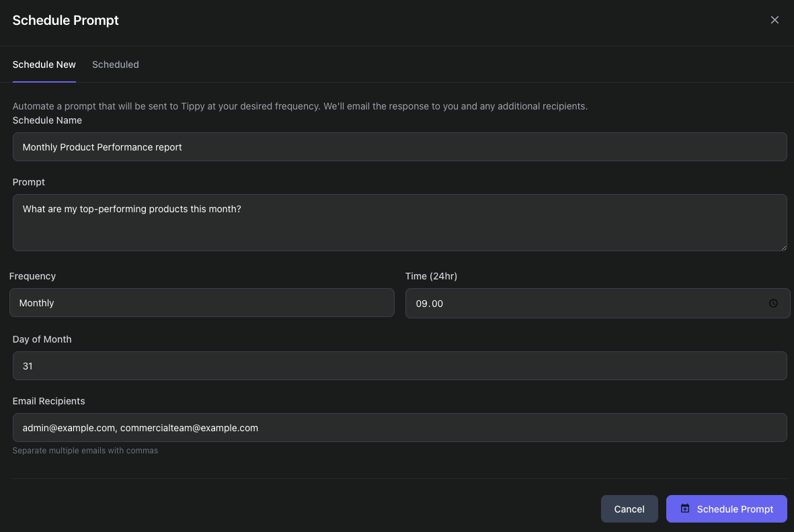
Task: Click the 'Schedule Name' label
Action: (47, 120)
